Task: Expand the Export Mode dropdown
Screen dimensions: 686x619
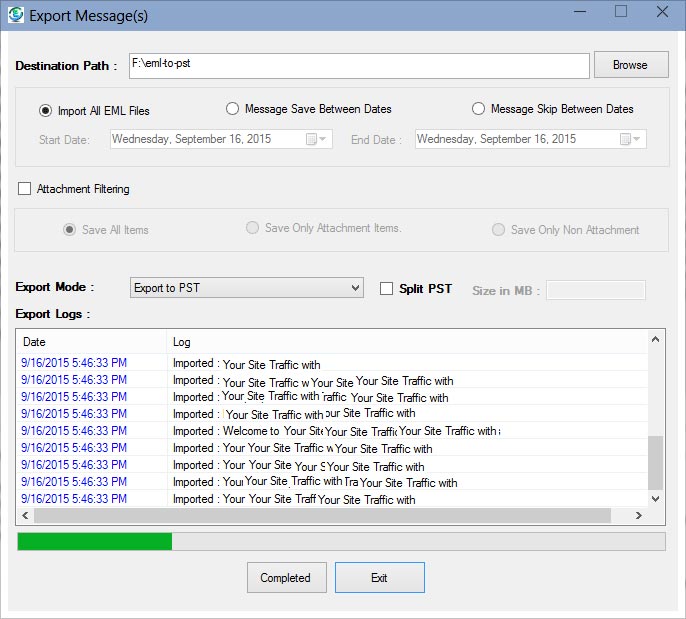Action: pos(246,288)
